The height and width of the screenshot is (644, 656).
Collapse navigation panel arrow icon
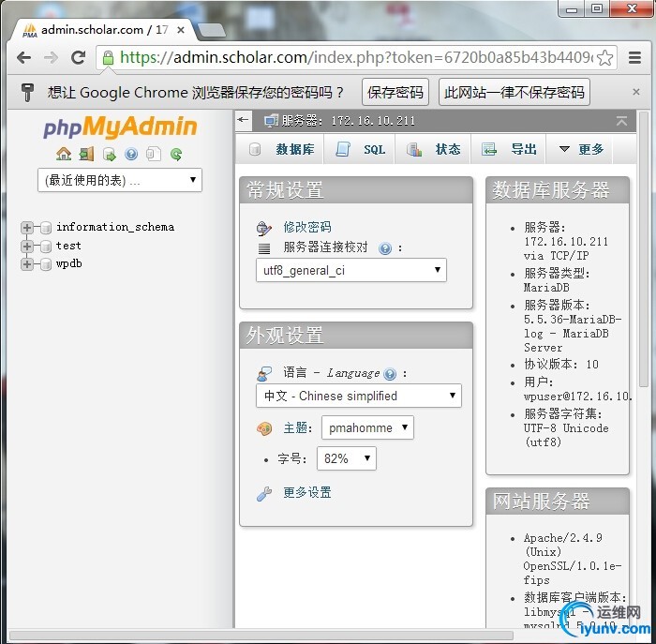pos(243,120)
